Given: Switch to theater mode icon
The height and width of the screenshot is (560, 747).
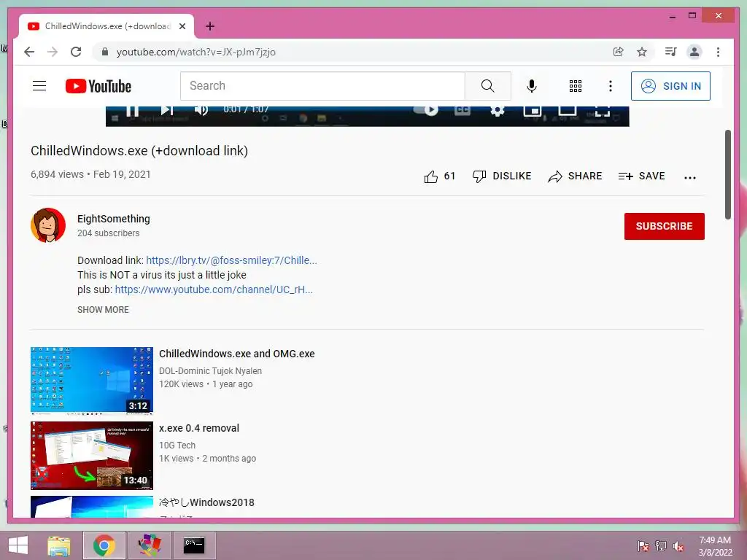Looking at the screenshot, I should click(567, 111).
